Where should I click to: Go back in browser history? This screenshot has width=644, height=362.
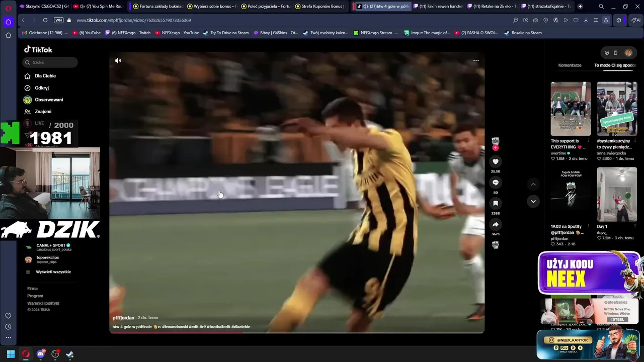click(x=23, y=20)
